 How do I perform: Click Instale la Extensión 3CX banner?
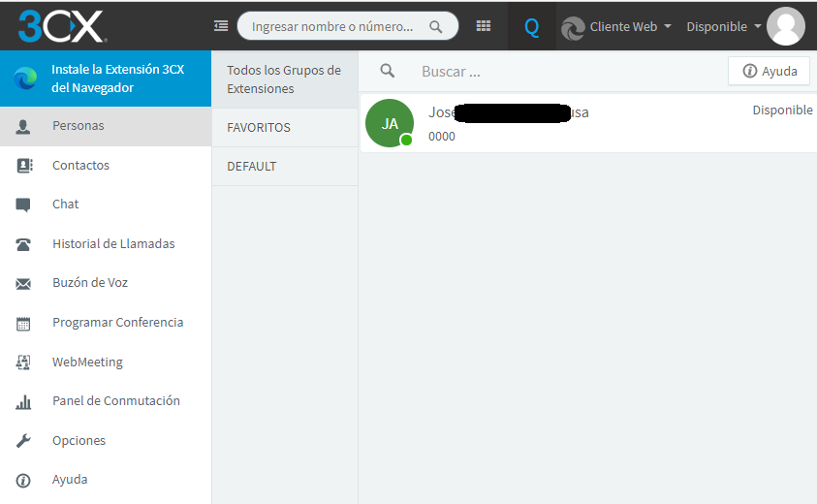117,79
